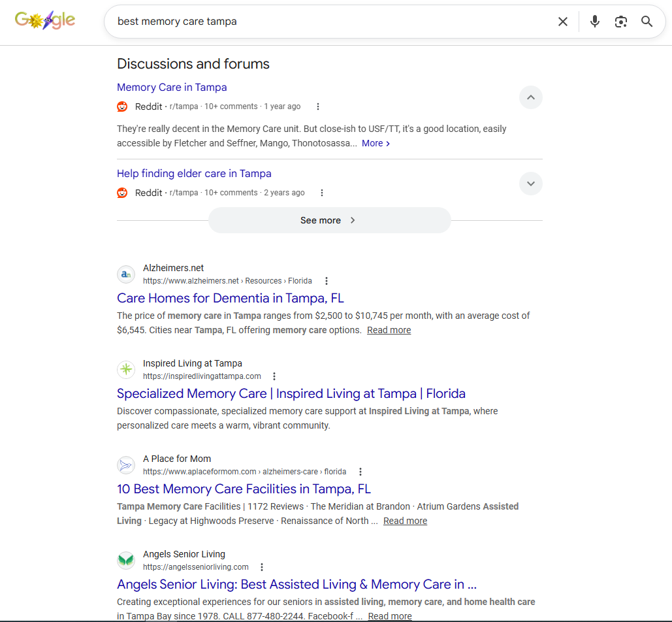Click the magnifying glass search button

[x=647, y=22]
